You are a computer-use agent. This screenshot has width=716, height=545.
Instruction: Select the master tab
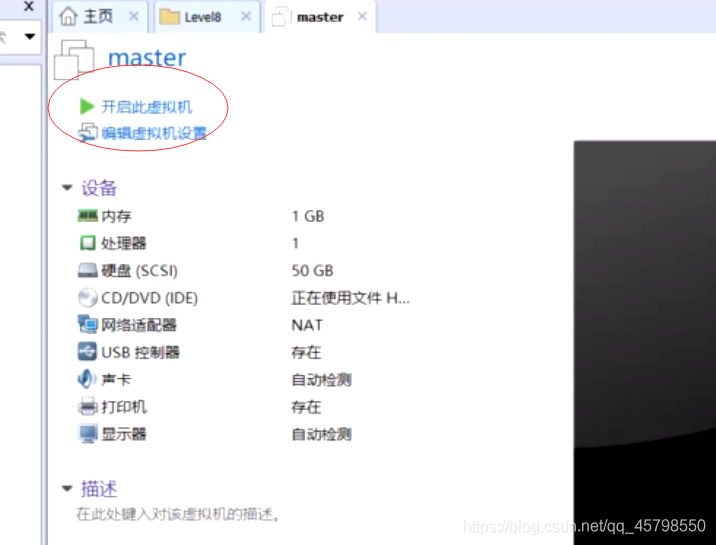pos(321,17)
